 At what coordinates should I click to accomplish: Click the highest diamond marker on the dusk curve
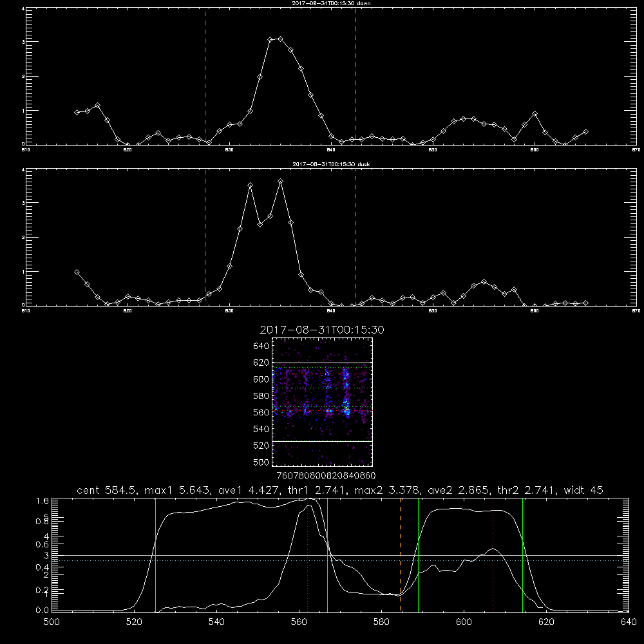281,181
